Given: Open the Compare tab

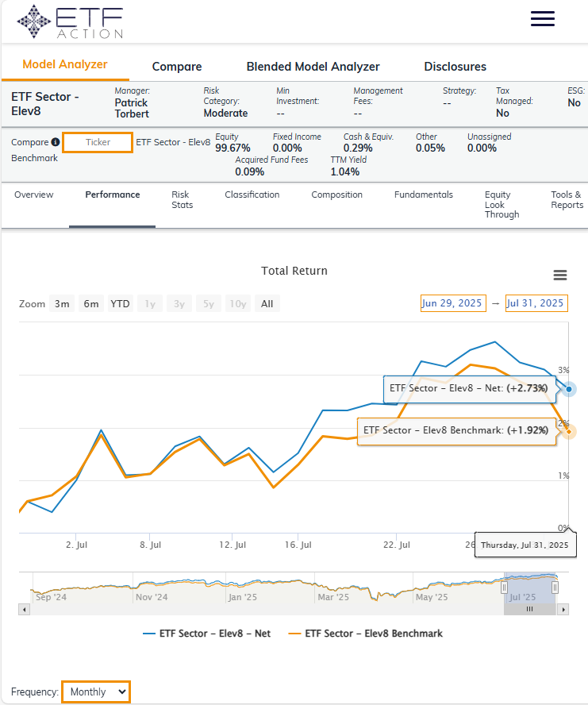Looking at the screenshot, I should pyautogui.click(x=177, y=67).
